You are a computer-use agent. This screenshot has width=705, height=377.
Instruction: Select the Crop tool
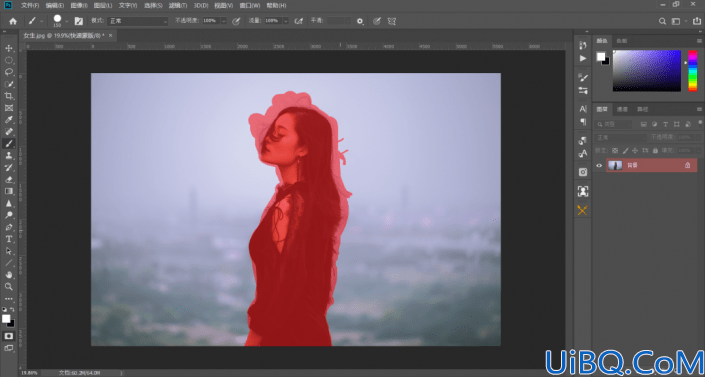(9, 96)
